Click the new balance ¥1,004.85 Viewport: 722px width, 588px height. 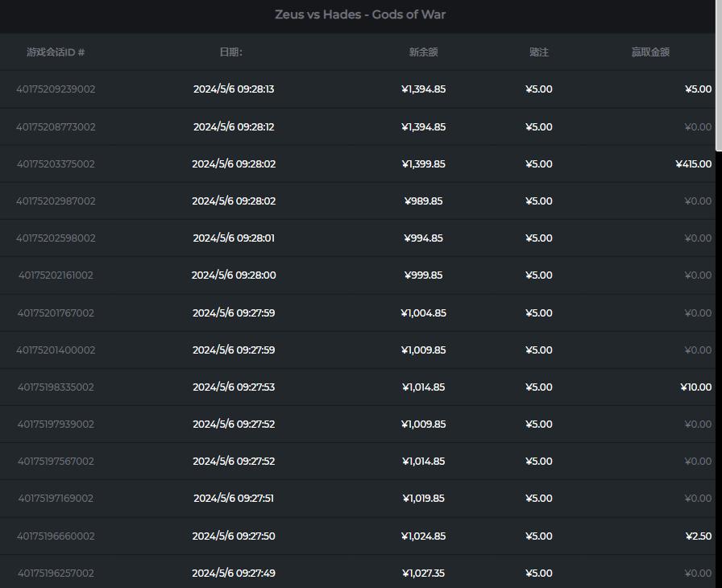click(424, 313)
